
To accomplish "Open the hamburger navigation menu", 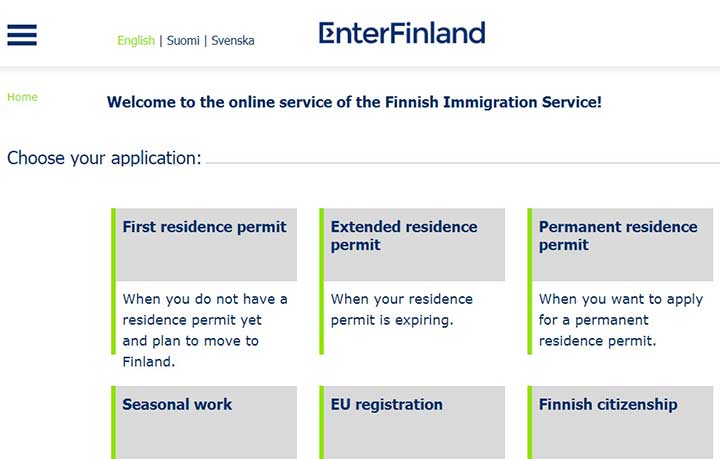I will tap(22, 35).
